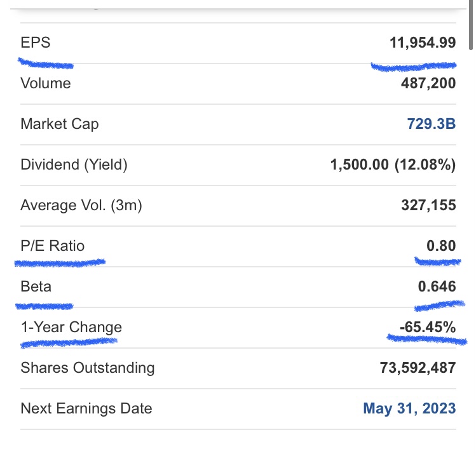Click the Volume figure 487,200

(428, 83)
